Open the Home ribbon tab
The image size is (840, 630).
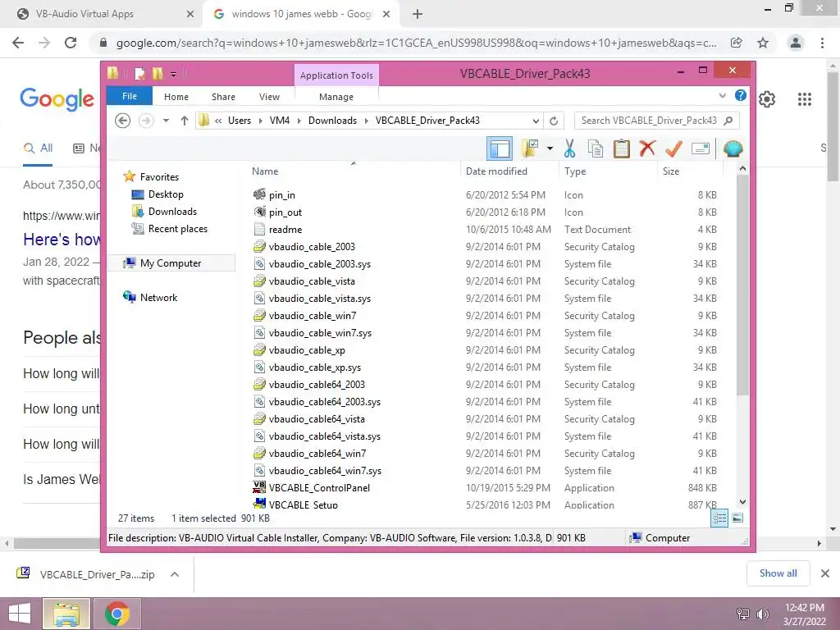(176, 97)
